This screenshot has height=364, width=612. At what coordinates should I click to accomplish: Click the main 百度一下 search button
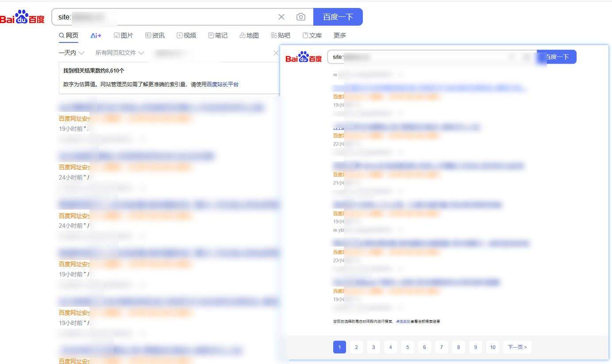pos(338,17)
